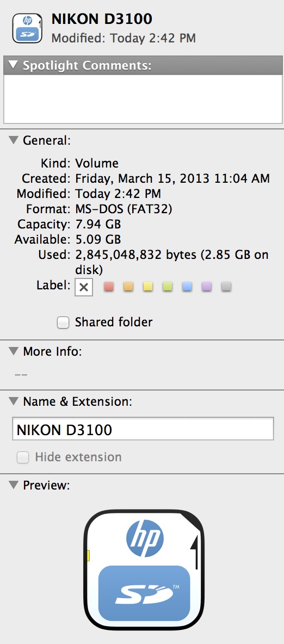
Task: Apply the red label color
Action: coord(108,287)
